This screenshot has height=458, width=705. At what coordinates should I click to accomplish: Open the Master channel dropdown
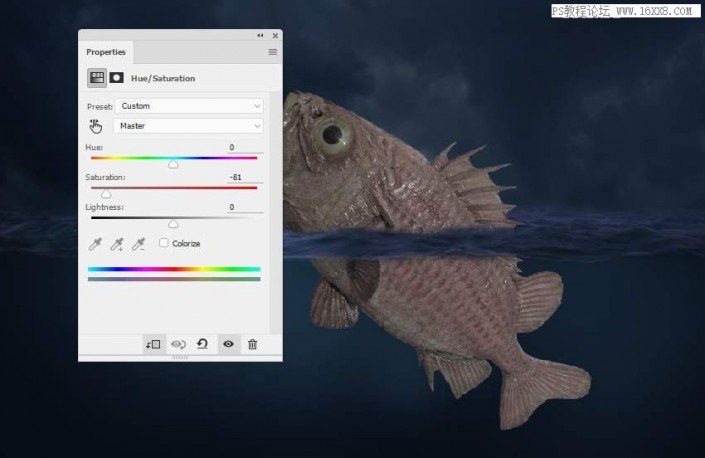point(189,126)
